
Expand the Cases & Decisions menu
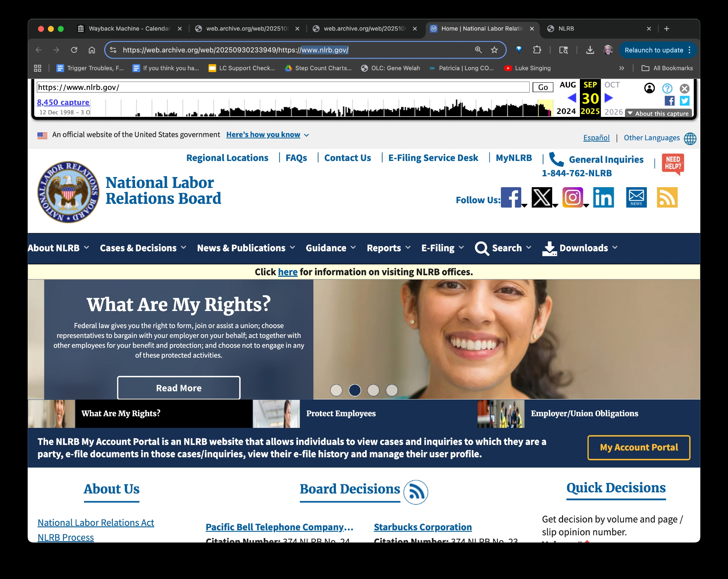[x=143, y=248]
